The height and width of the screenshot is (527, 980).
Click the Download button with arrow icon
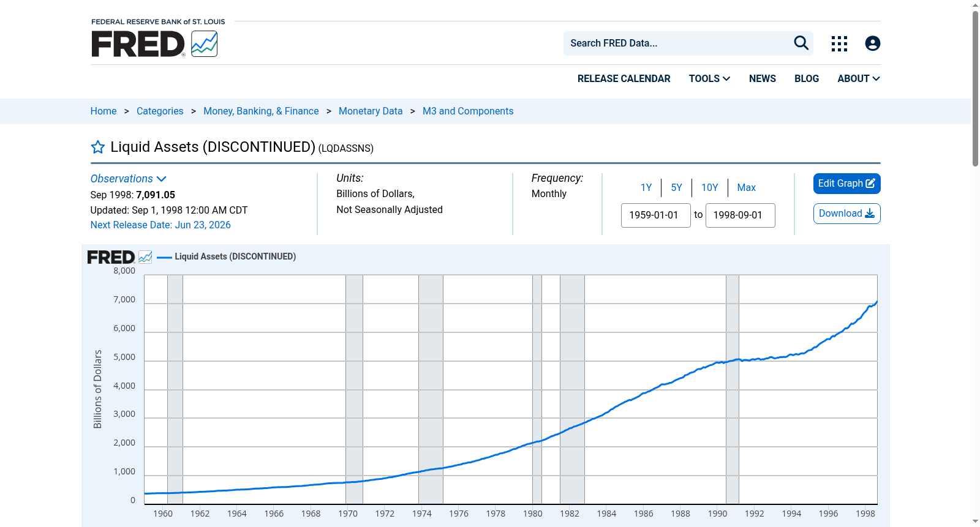pyautogui.click(x=846, y=214)
